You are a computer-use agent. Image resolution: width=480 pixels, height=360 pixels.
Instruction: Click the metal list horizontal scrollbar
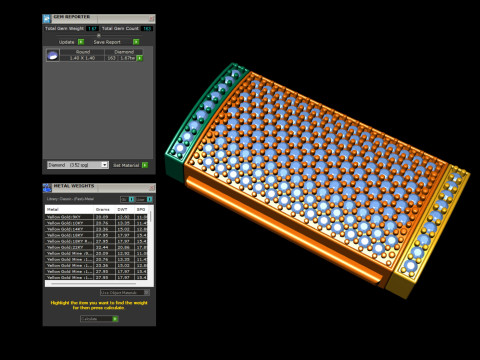(93, 284)
